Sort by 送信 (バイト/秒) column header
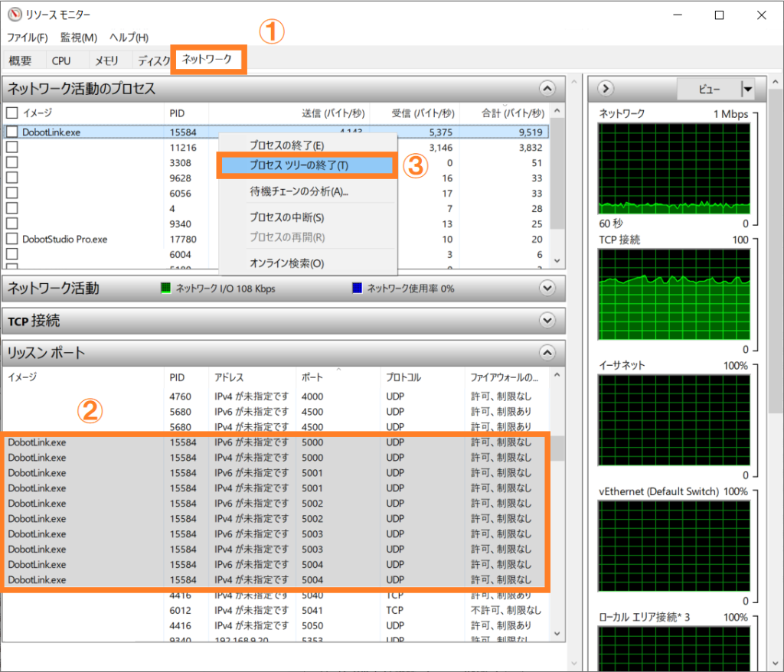Screen dimensions: 784x672 (289, 113)
